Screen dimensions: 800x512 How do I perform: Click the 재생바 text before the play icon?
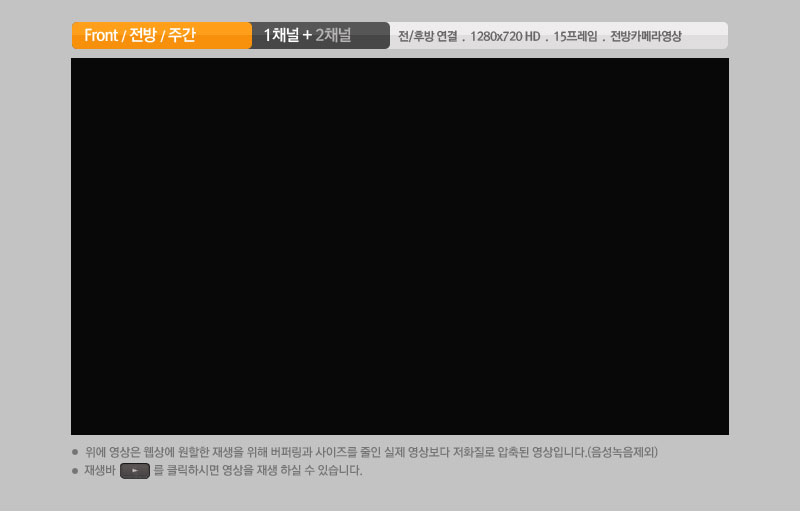99,471
